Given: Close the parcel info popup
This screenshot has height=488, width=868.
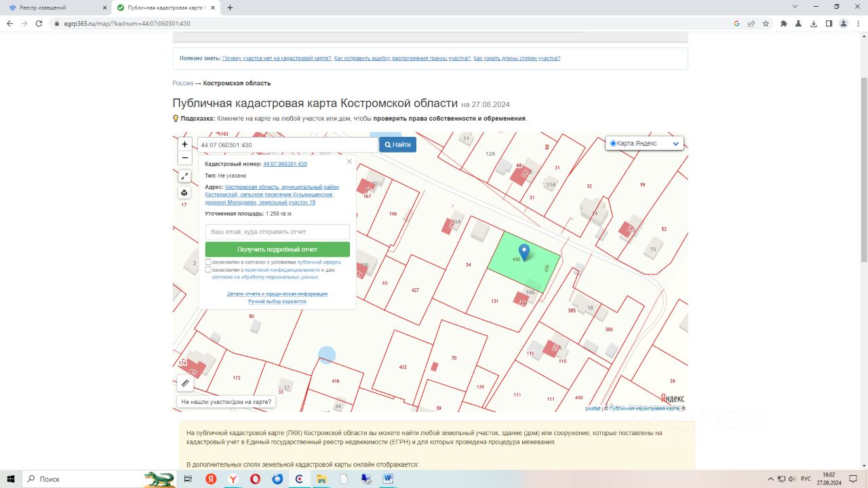Looking at the screenshot, I should coord(349,161).
